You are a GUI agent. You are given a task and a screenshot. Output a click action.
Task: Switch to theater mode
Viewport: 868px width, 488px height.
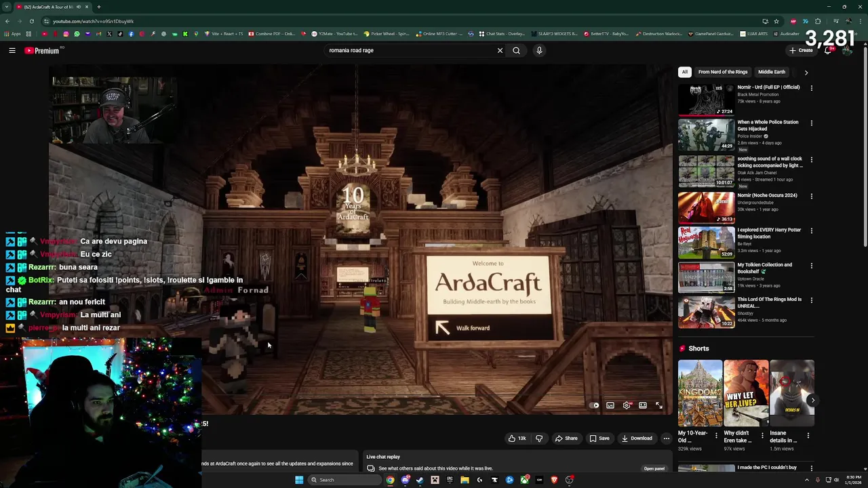coord(643,405)
